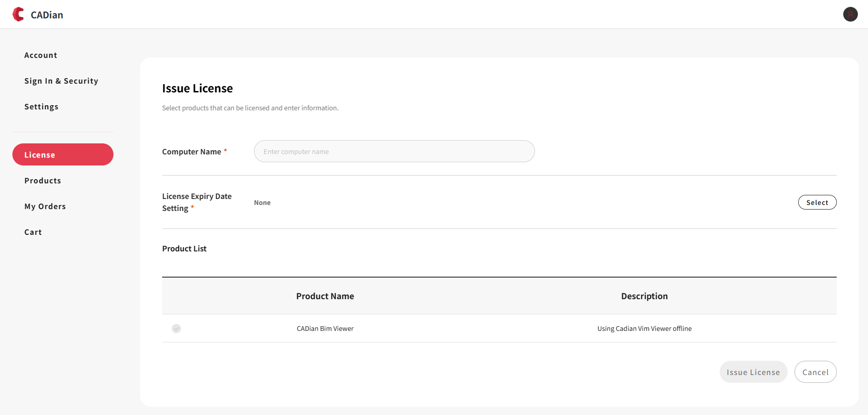868x415 pixels.
Task: Open the Settings page
Action: (41, 106)
